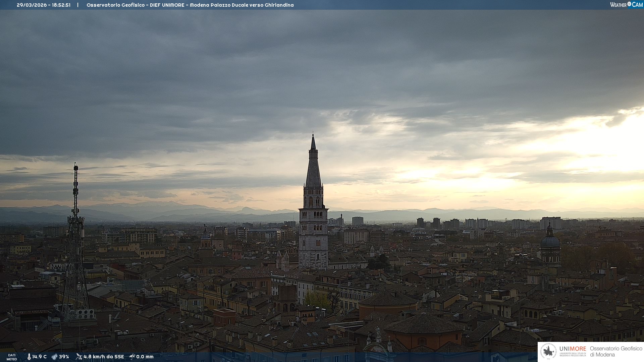Click the church dome on the right

550,241
